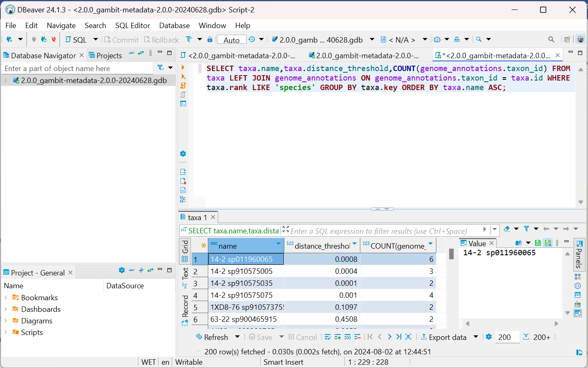
Task: Click the transaction lock icon in toolbar
Action: 210,40
